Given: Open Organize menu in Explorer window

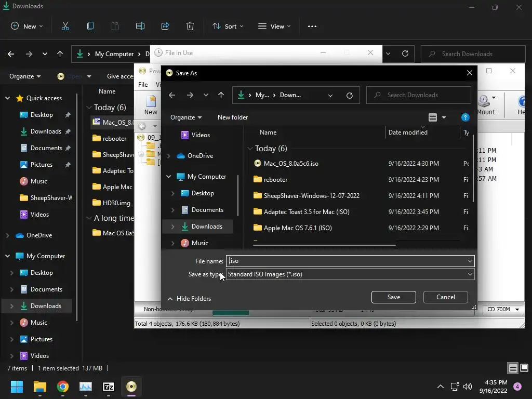Looking at the screenshot, I should click(25, 76).
